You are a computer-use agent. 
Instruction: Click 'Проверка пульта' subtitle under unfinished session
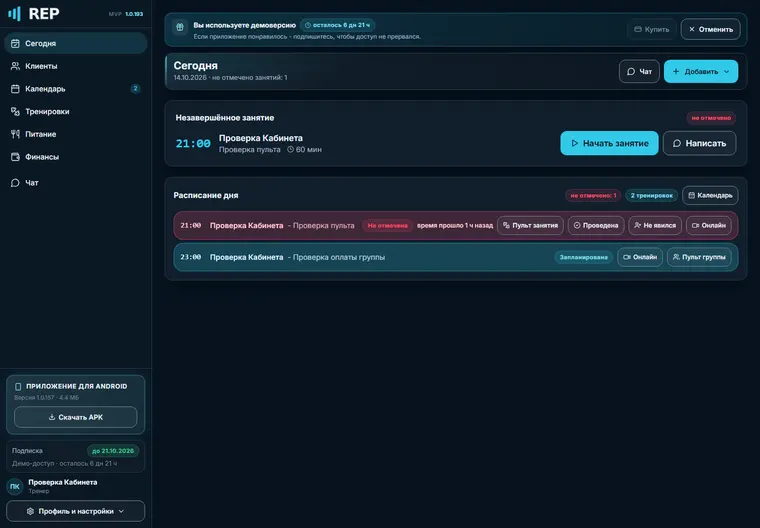click(x=250, y=149)
